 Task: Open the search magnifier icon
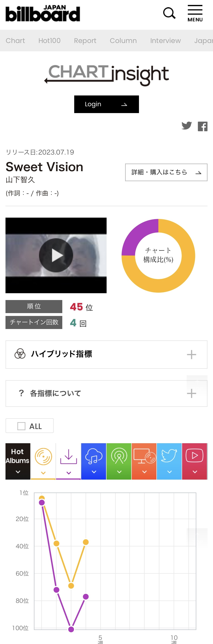click(x=169, y=13)
